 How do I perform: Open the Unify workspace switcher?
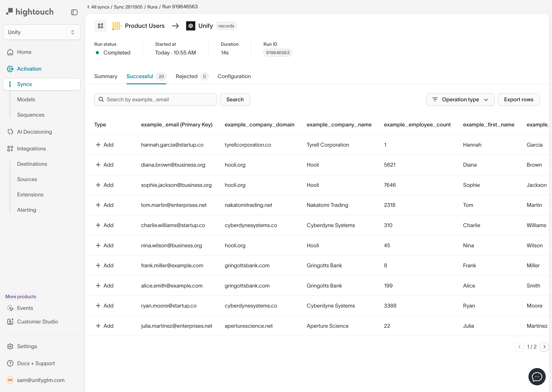point(42,32)
